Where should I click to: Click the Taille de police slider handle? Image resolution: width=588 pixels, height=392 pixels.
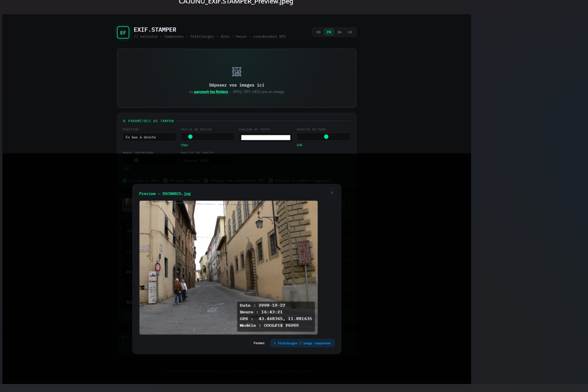click(190, 137)
